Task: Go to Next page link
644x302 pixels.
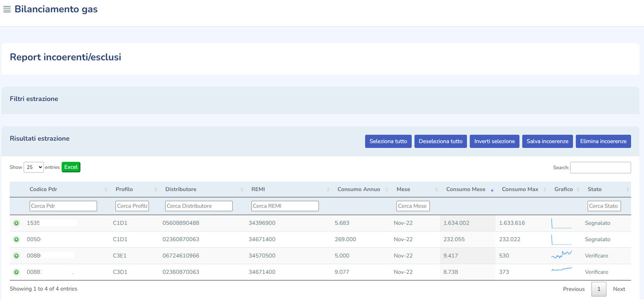Action: point(619,289)
